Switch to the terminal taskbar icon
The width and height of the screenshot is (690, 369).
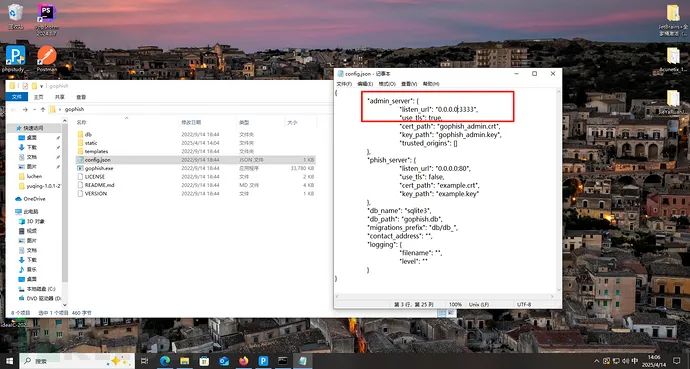283,361
